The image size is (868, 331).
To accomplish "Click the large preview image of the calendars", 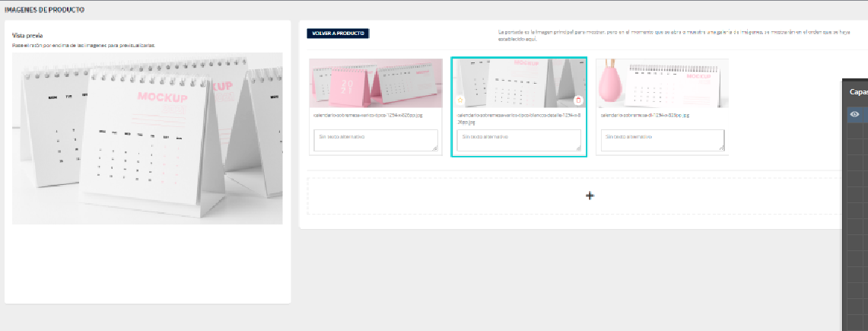I will pos(147,138).
